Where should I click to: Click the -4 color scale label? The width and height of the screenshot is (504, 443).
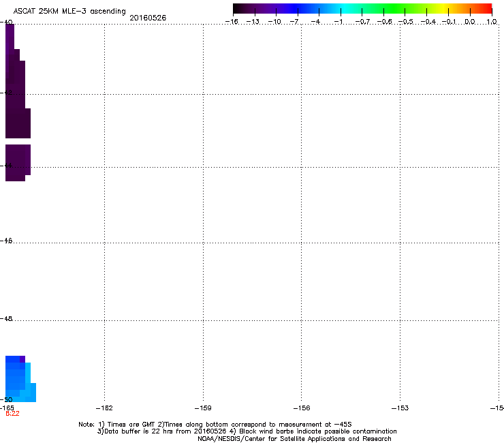[315, 22]
